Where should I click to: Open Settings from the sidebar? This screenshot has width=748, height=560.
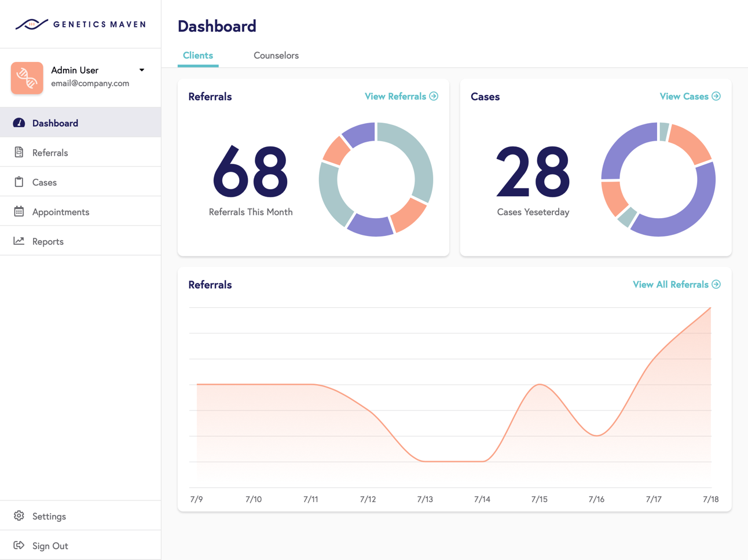[x=80, y=515]
